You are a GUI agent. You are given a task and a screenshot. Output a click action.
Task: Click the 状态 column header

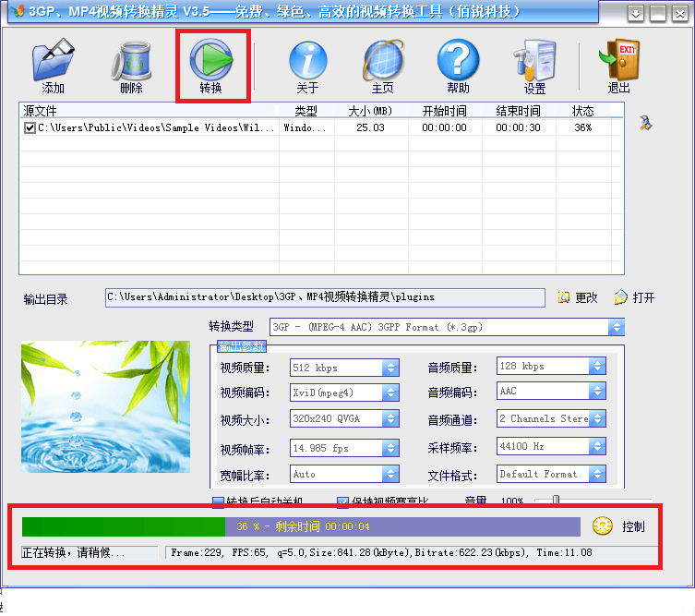point(583,111)
